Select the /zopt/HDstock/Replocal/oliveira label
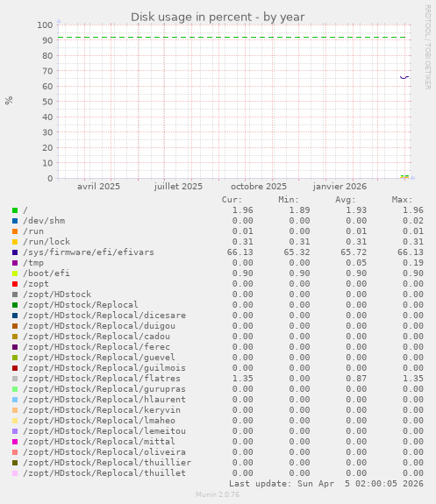The image size is (436, 504). click(x=104, y=452)
